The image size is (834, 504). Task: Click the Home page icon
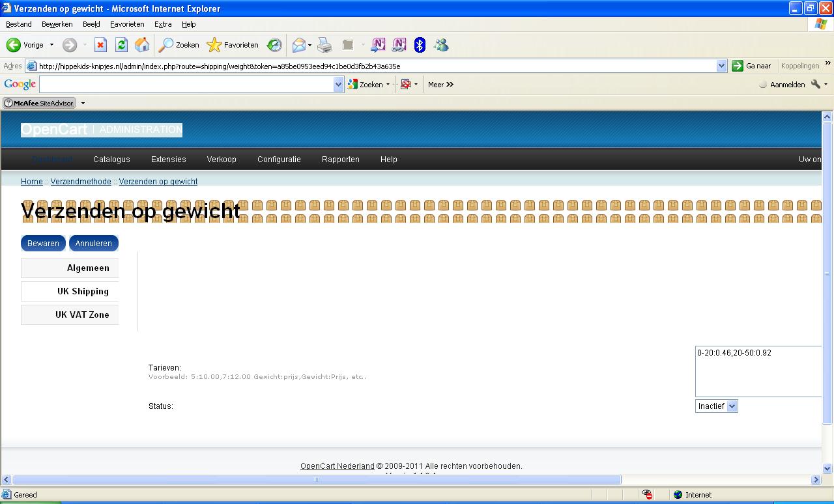point(142,45)
